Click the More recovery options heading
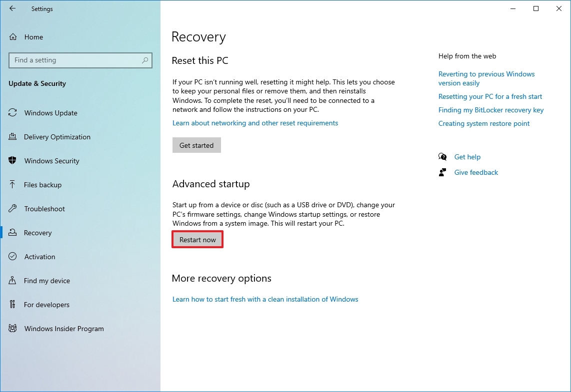 tap(222, 278)
